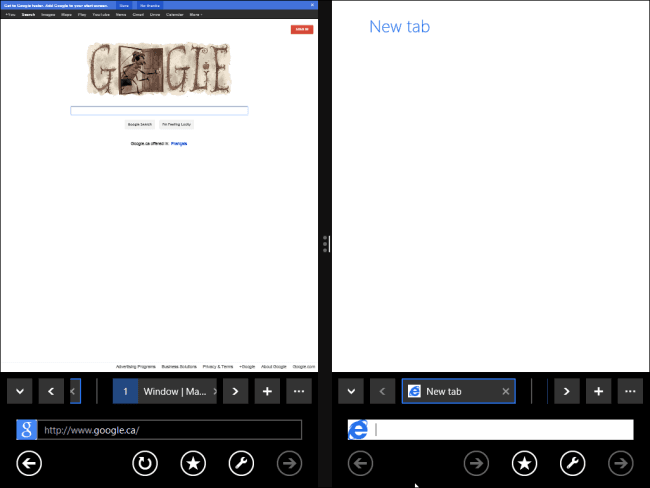Open Maps in the Google bar
Screen dimensions: 650x488
tap(66, 15)
